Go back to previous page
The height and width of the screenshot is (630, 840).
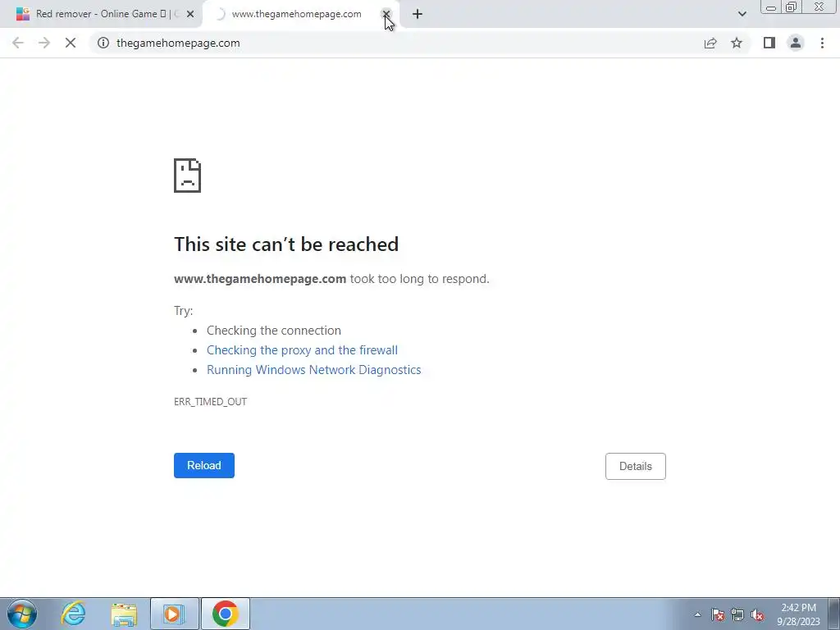(x=18, y=43)
